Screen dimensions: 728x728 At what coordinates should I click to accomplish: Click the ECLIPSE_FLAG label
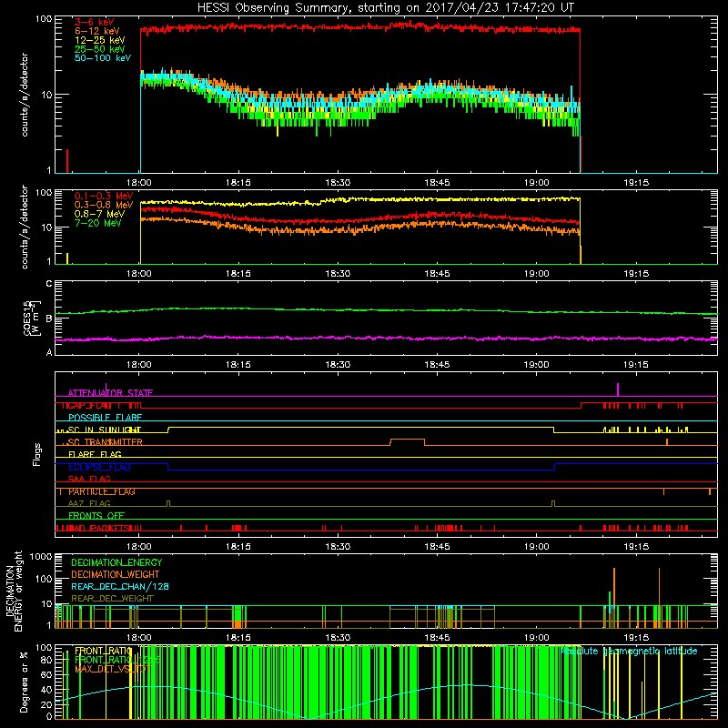point(99,467)
